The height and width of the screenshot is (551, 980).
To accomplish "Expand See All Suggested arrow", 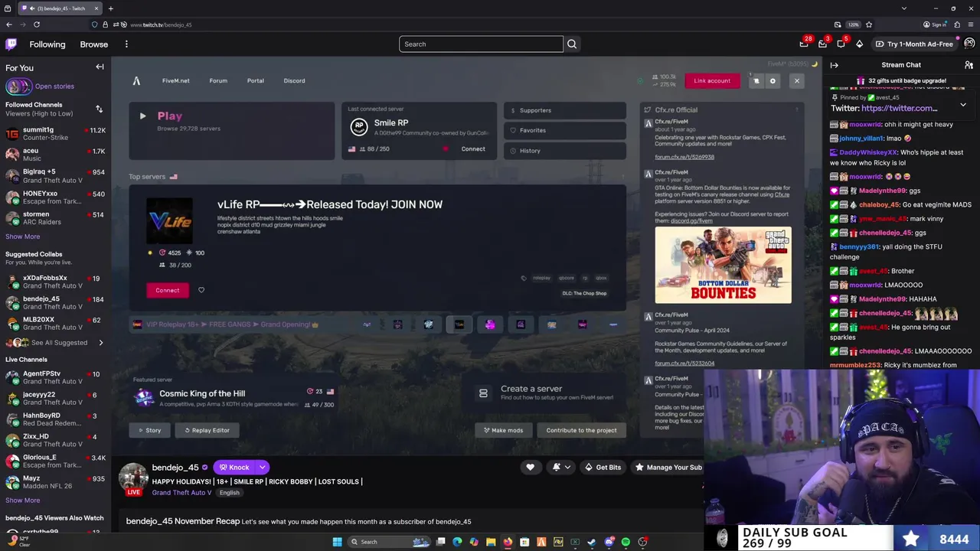I will [100, 343].
